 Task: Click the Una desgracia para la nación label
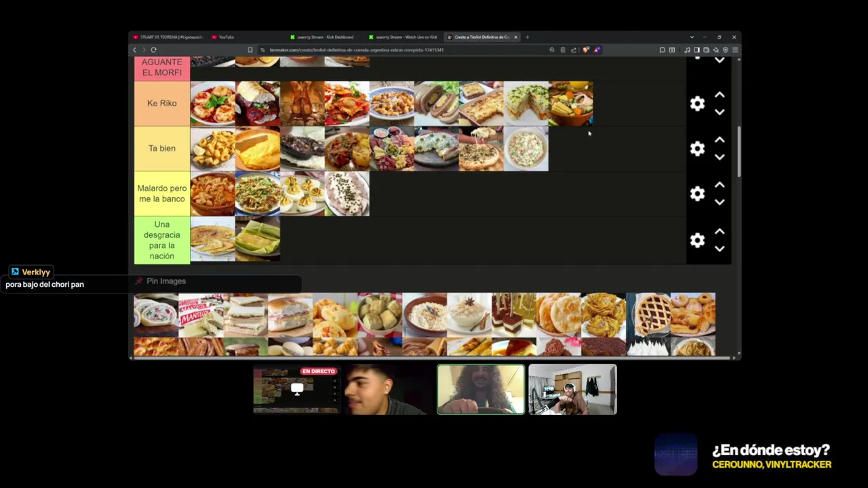[162, 240]
